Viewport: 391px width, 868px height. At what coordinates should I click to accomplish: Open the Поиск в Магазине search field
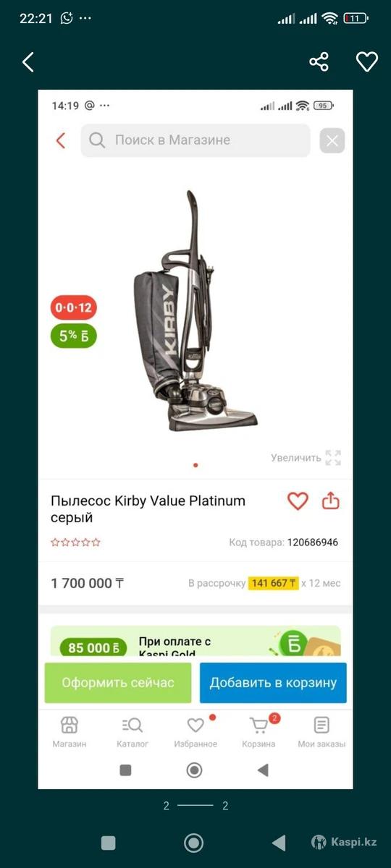[195, 140]
